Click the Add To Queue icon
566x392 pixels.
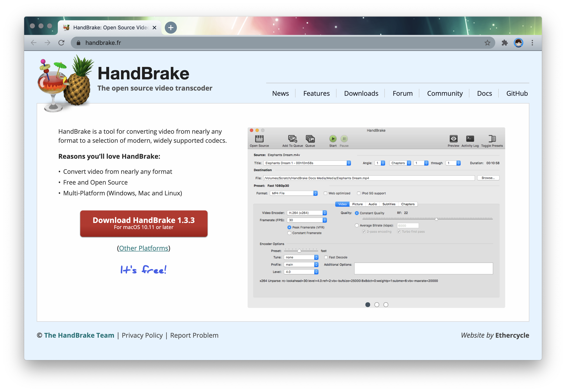point(292,139)
